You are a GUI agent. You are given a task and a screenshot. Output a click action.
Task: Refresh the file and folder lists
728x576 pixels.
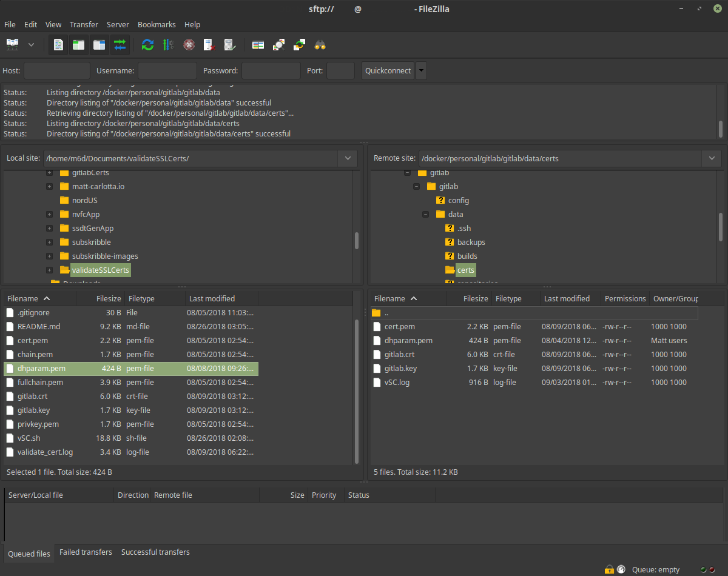147,44
